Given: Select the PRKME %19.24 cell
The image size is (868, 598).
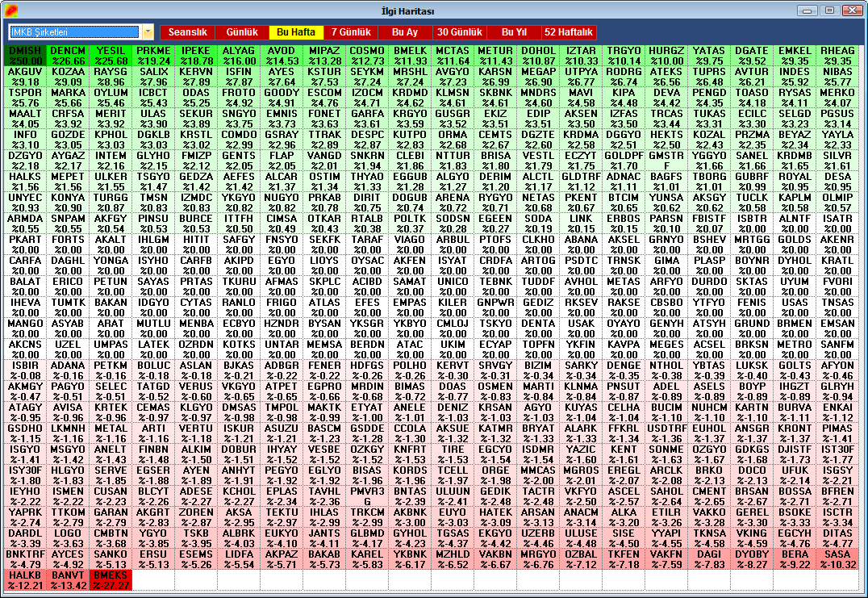Looking at the screenshot, I should click(153, 56).
